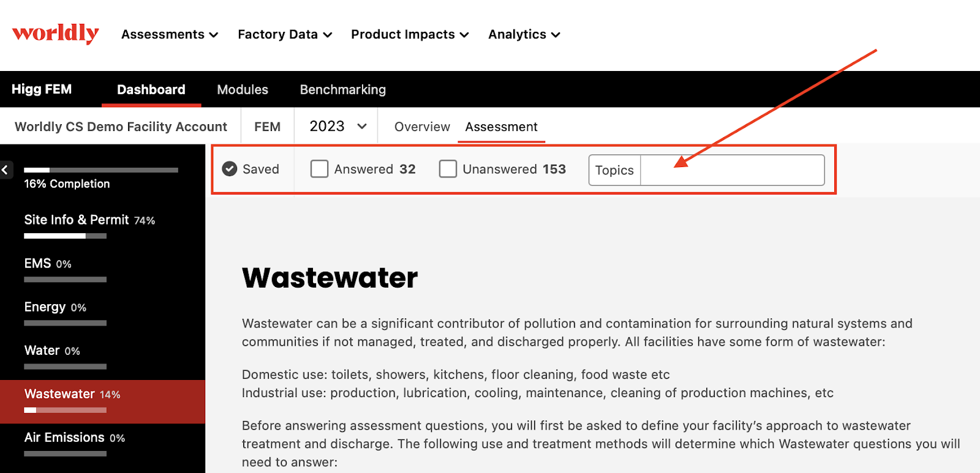The height and width of the screenshot is (473, 980).
Task: Expand the Analytics menu
Action: click(522, 34)
